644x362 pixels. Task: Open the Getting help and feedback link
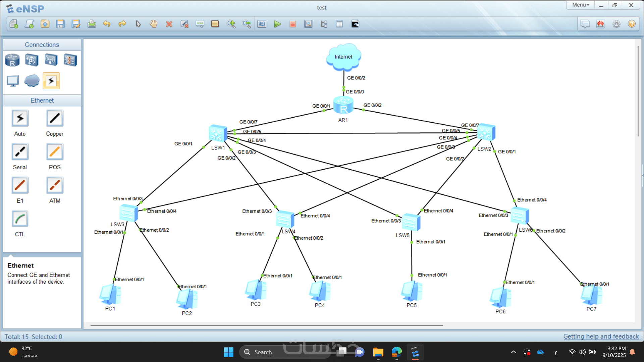pos(601,336)
